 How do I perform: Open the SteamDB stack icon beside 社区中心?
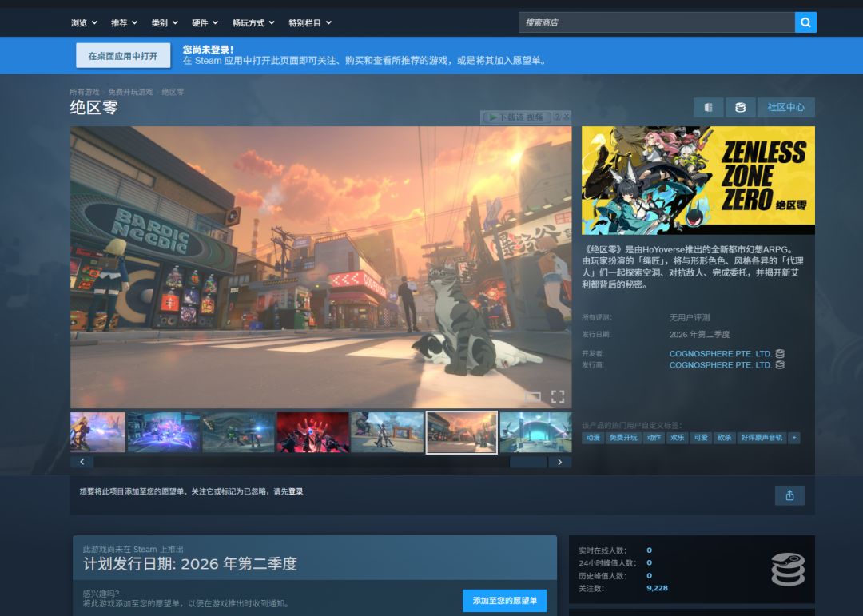coord(740,107)
